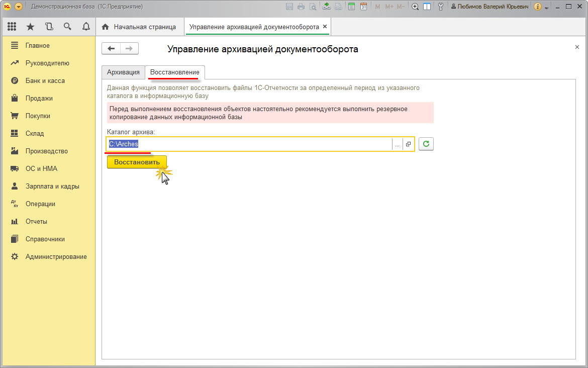The width and height of the screenshot is (588, 368).
Task: Open the calendar icon in title bar
Action: (364, 7)
